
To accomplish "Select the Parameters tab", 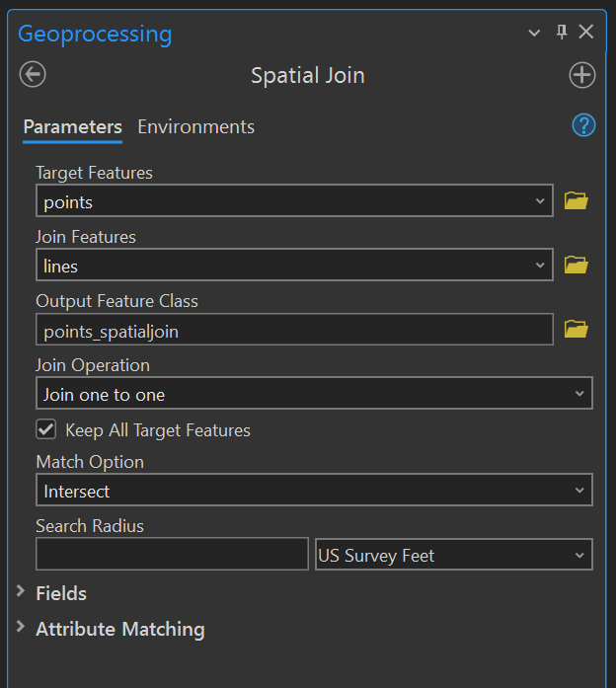I will click(72, 126).
